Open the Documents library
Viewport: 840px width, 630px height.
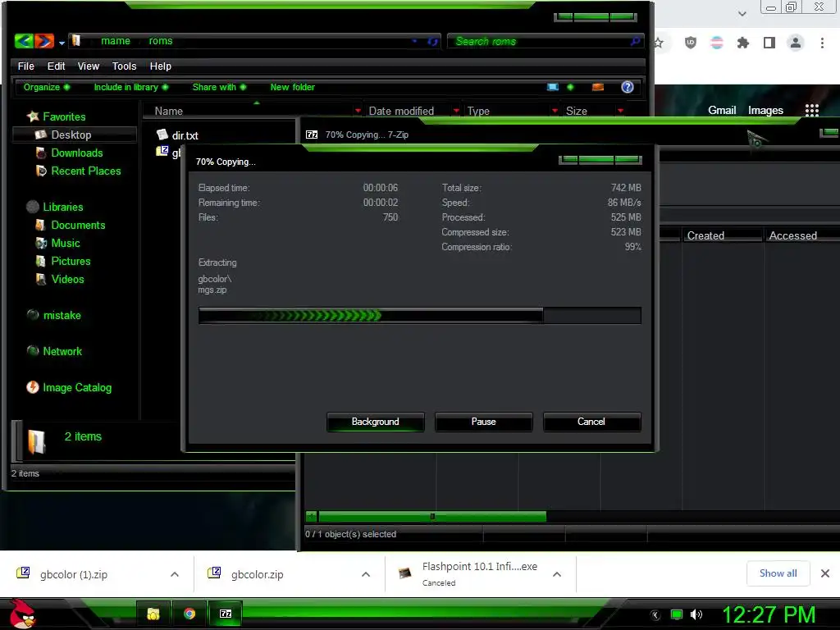click(78, 225)
